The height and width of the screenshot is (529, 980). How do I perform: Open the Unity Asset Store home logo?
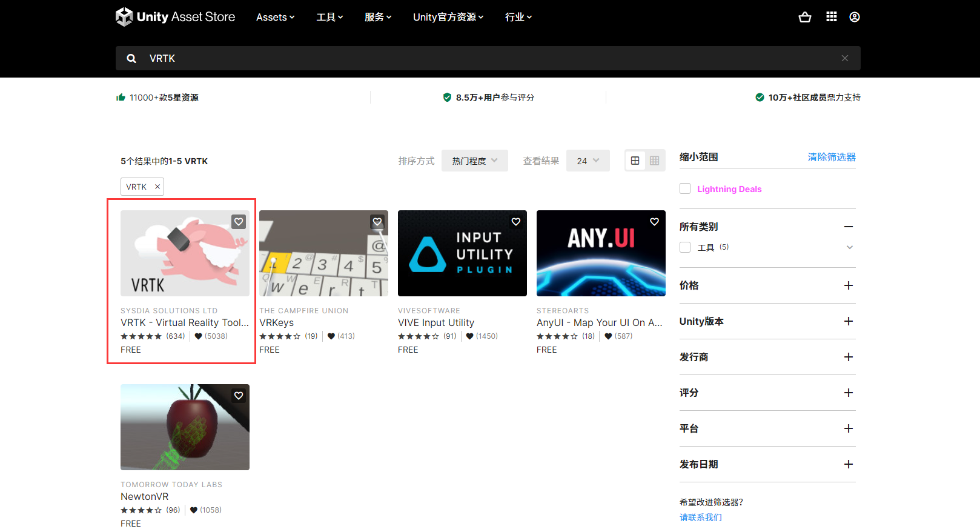pyautogui.click(x=175, y=17)
